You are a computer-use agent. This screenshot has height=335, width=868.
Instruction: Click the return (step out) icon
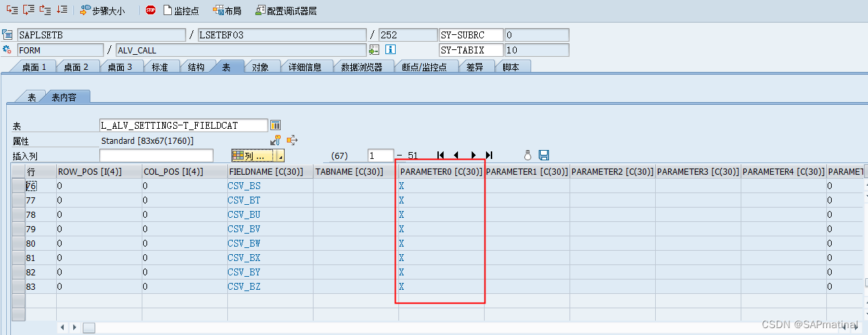tap(45, 10)
